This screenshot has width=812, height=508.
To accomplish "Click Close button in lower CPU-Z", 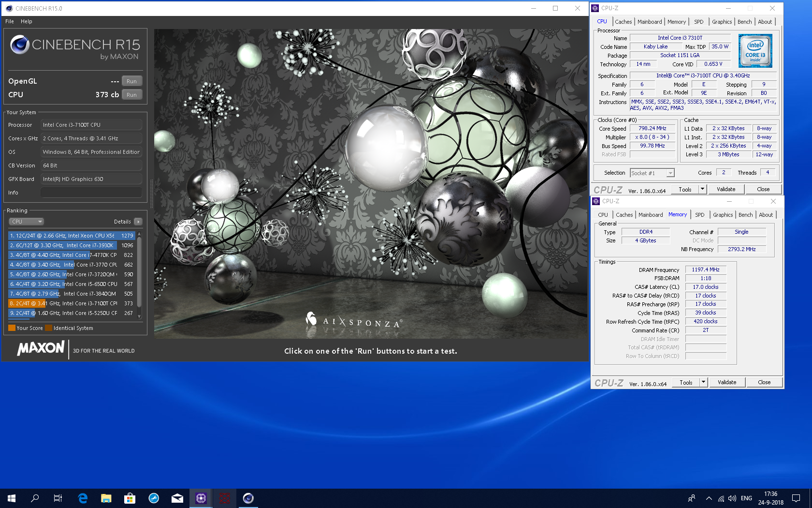I will coord(764,382).
